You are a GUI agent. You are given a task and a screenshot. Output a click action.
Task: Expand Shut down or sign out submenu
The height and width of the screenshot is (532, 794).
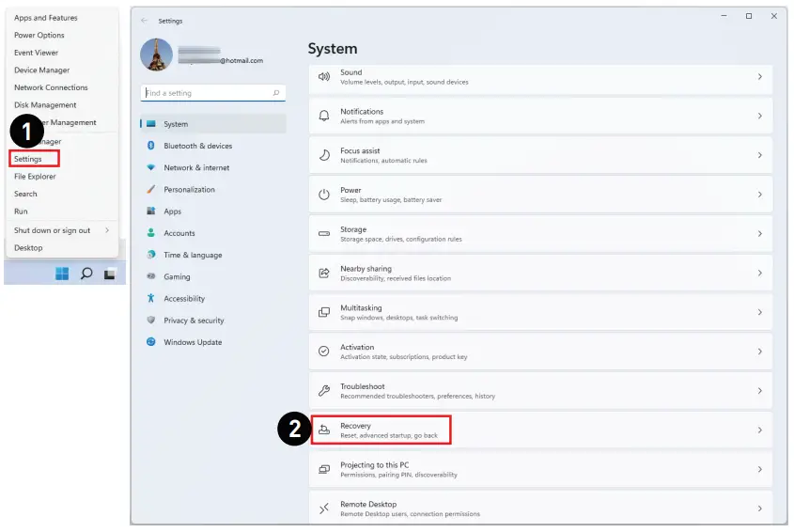(x=107, y=230)
